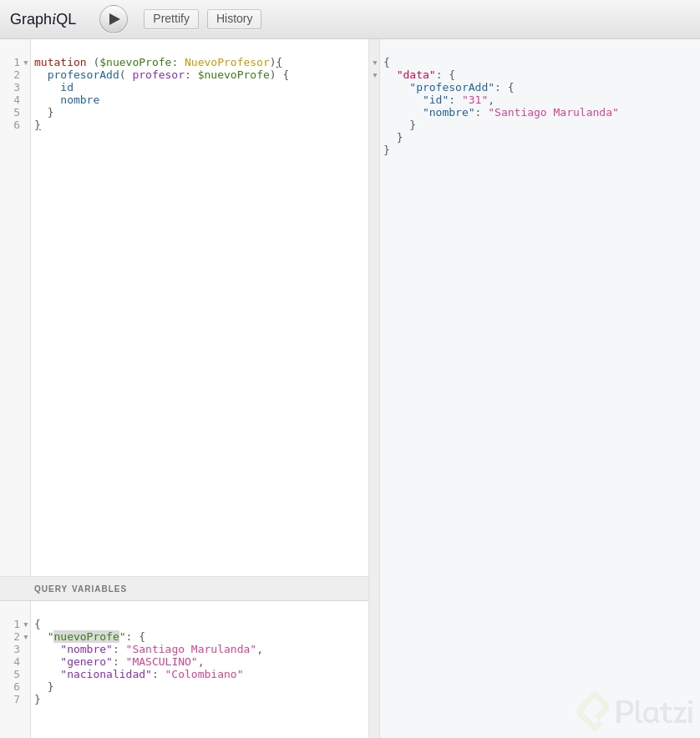Select the id field in the mutation

click(67, 87)
